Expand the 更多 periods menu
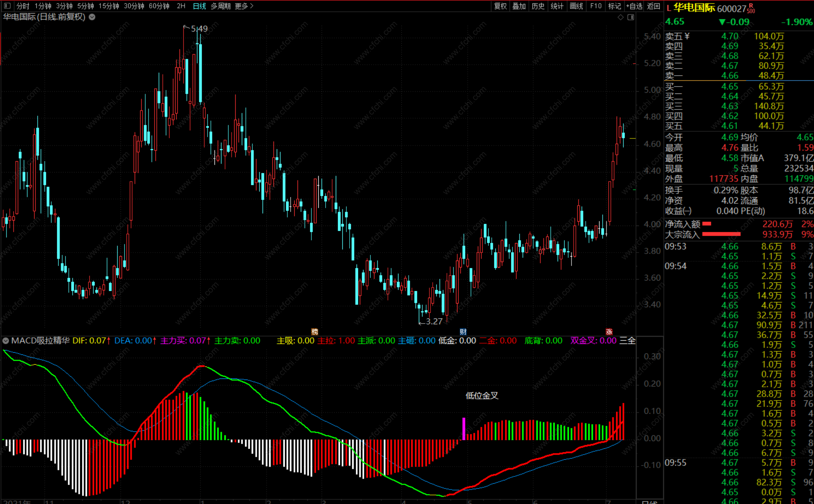The width and height of the screenshot is (814, 504). point(244,6)
